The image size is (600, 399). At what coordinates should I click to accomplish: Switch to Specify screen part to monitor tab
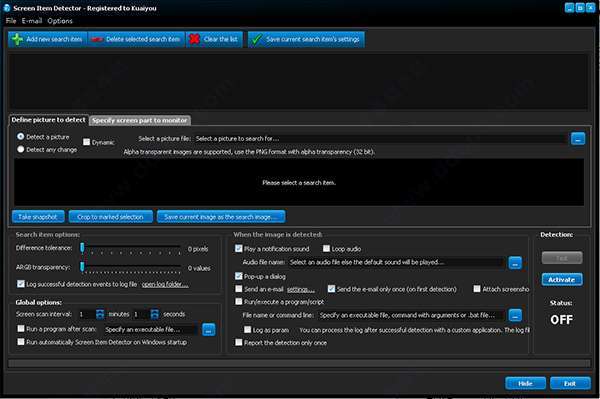pyautogui.click(x=140, y=121)
